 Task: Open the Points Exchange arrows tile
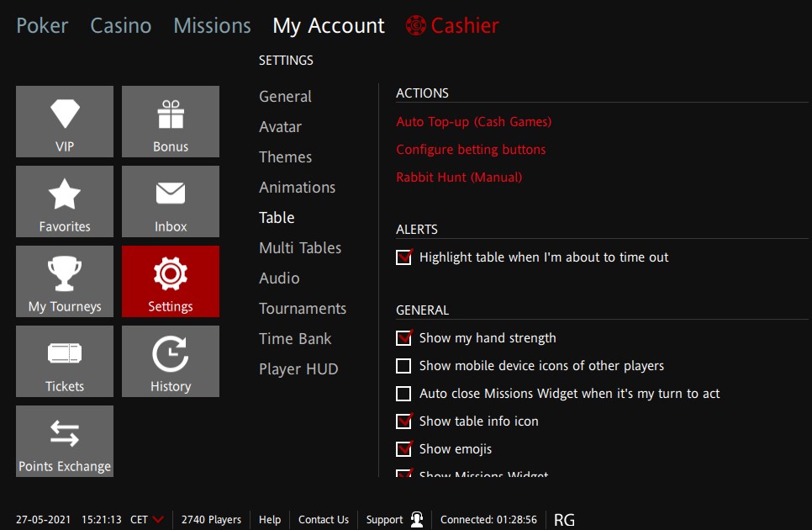65,441
